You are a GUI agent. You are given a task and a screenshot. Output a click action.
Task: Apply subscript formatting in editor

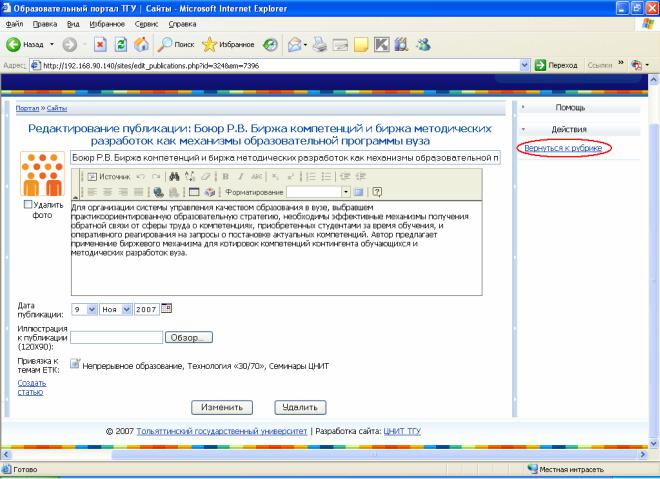pyautogui.click(x=275, y=177)
